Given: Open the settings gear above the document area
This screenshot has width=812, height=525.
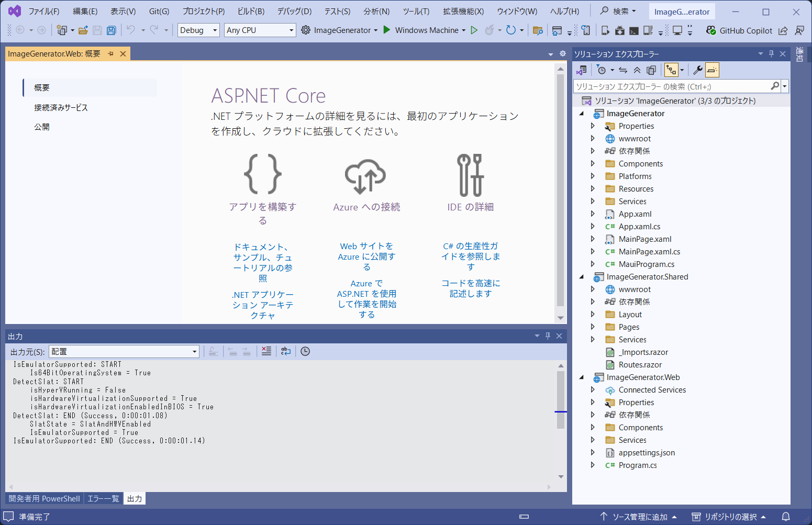Looking at the screenshot, I should (563, 53).
